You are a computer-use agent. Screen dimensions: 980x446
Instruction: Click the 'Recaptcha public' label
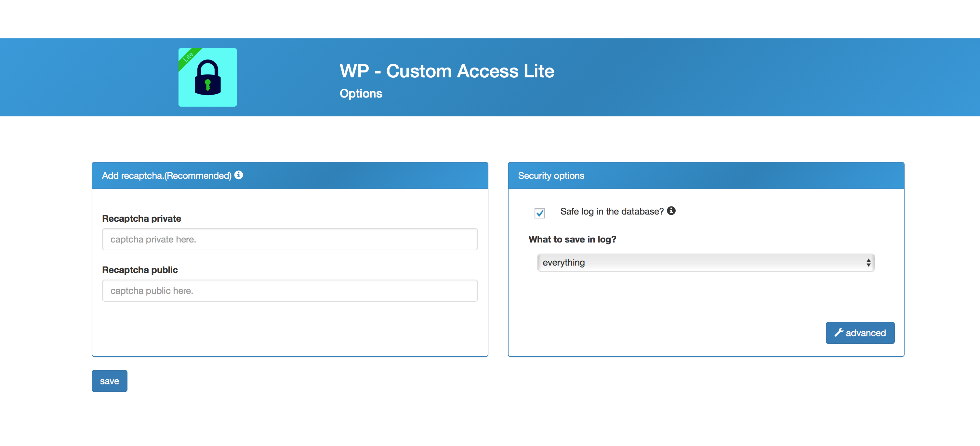tap(140, 270)
